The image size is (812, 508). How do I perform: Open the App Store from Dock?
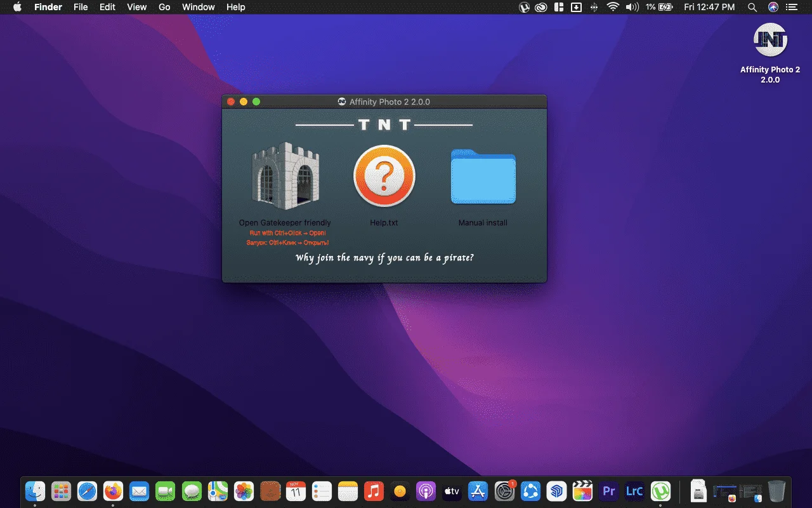click(478, 491)
